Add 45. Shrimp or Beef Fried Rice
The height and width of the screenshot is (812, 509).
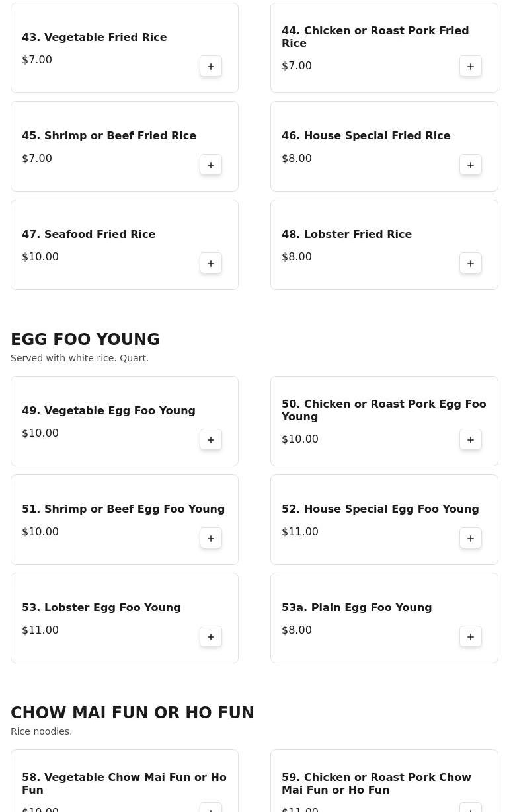click(211, 165)
